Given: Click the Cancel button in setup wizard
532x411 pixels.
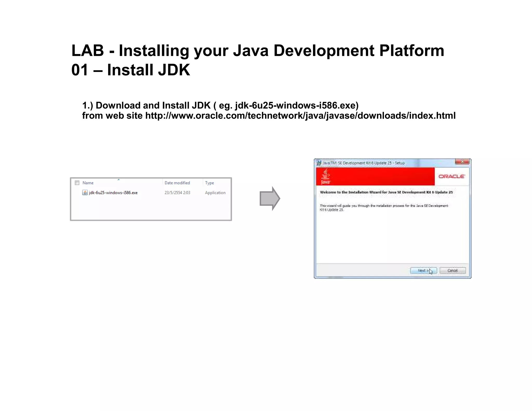Looking at the screenshot, I should click(x=453, y=270).
